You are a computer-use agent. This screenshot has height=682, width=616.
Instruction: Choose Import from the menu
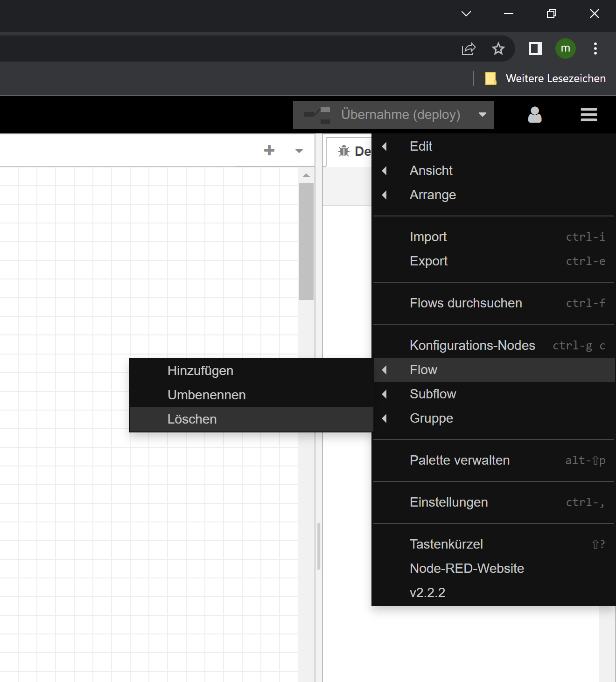point(494,237)
